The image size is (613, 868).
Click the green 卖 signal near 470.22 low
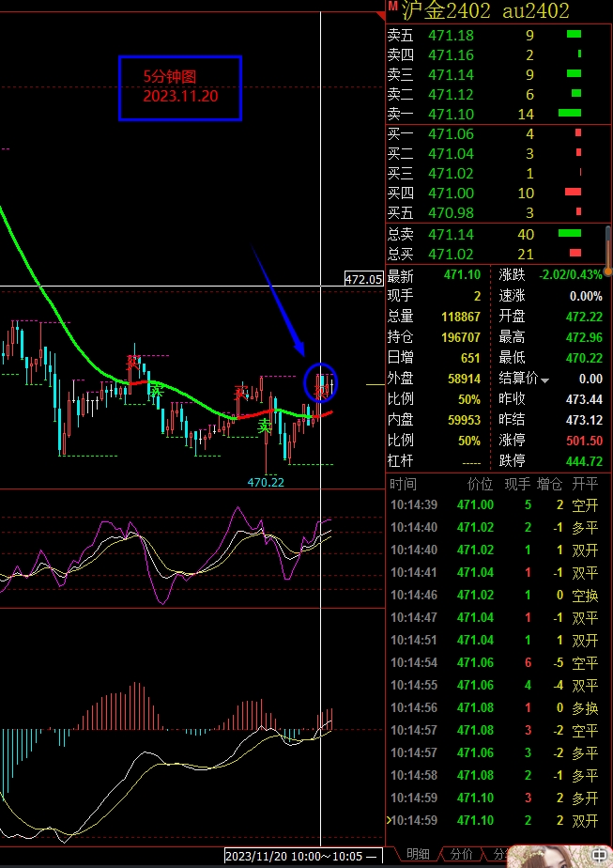click(265, 426)
